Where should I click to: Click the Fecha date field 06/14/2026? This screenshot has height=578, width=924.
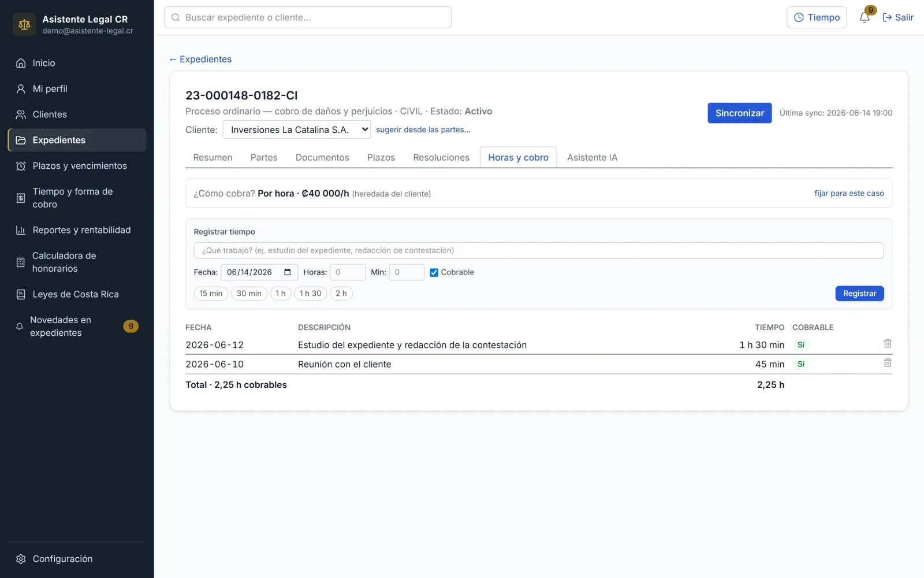[x=259, y=272]
